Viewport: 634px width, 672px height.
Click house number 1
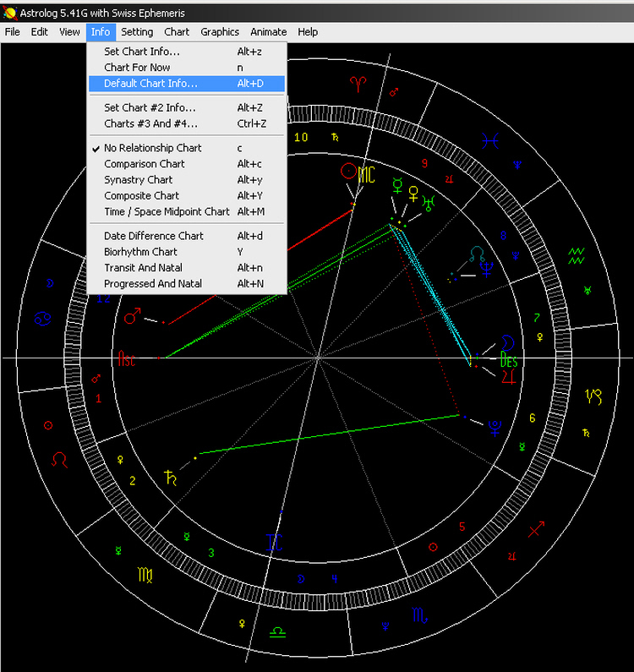coord(99,399)
